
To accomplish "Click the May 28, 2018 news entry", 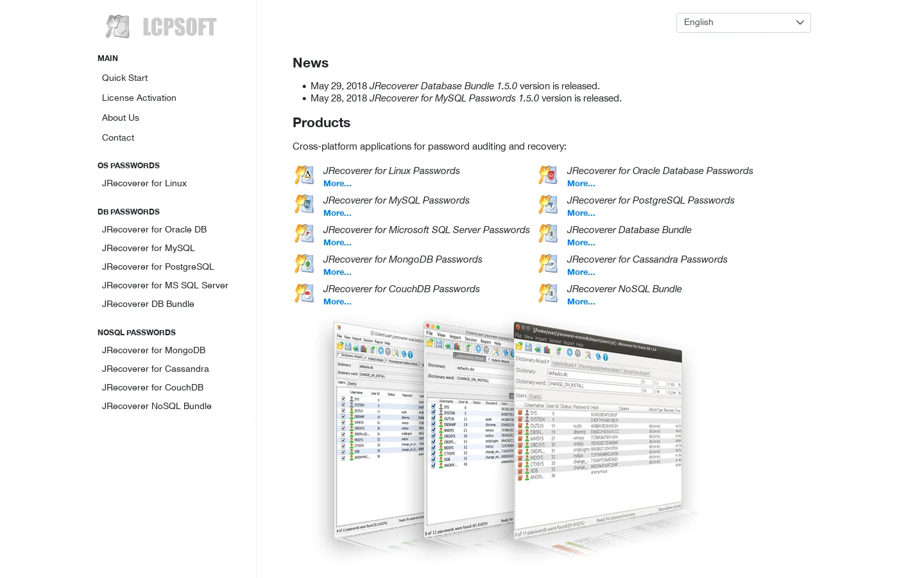I will [x=466, y=98].
